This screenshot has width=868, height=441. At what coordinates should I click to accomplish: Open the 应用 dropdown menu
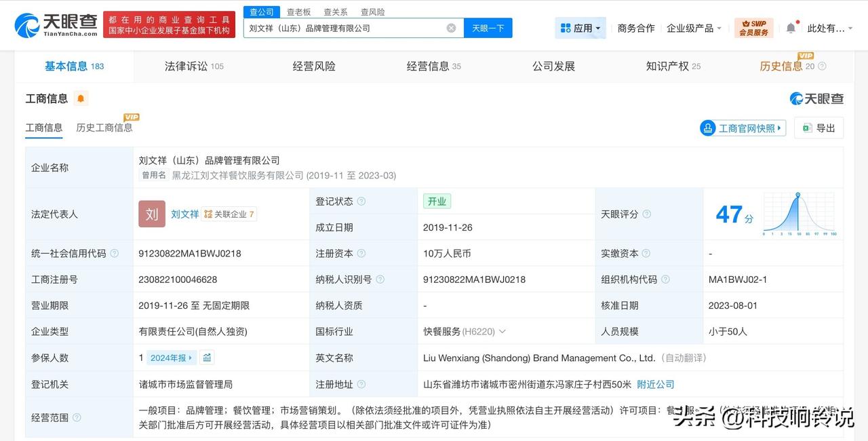point(580,27)
